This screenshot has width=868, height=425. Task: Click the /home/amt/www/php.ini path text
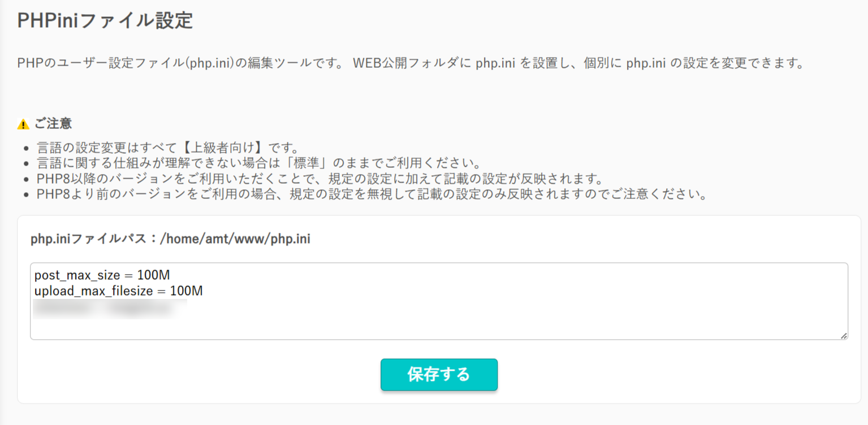[x=235, y=239]
